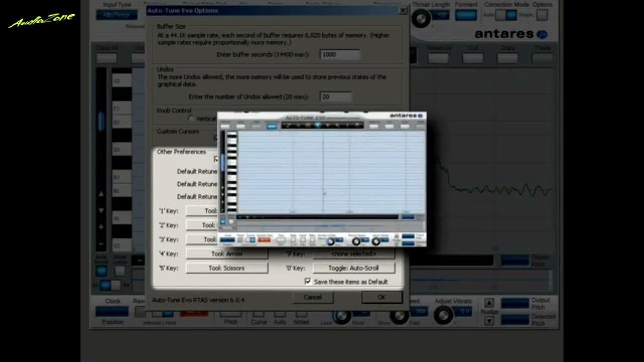Screen dimensions: 644x362
Task: Click the vertical pitch scroll handle beside the piano keys
Action: [101, 121]
